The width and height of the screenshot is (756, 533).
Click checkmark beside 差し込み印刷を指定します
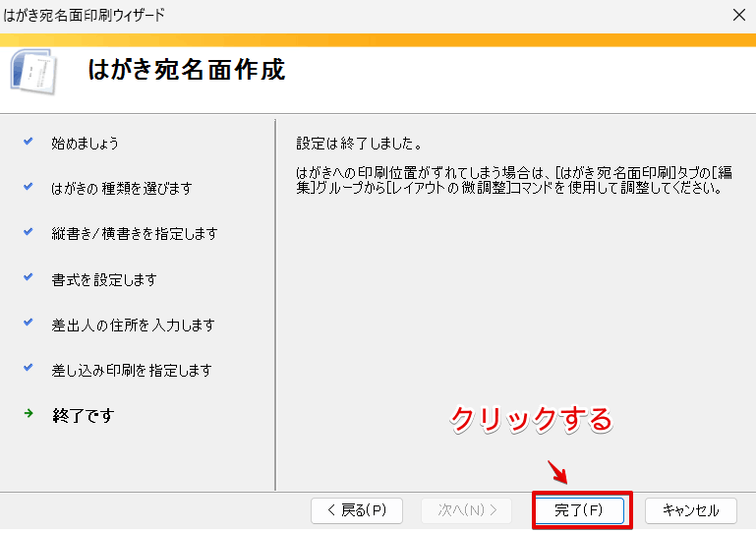click(28, 368)
